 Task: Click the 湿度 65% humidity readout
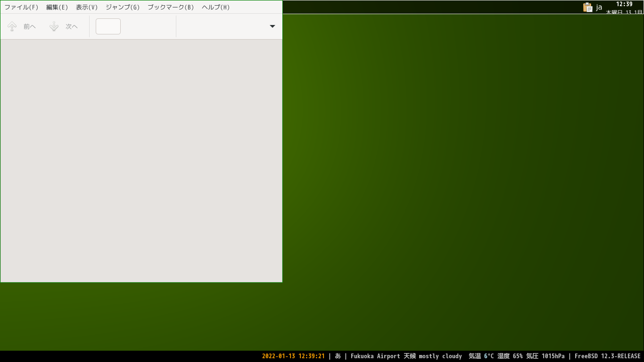click(510, 356)
